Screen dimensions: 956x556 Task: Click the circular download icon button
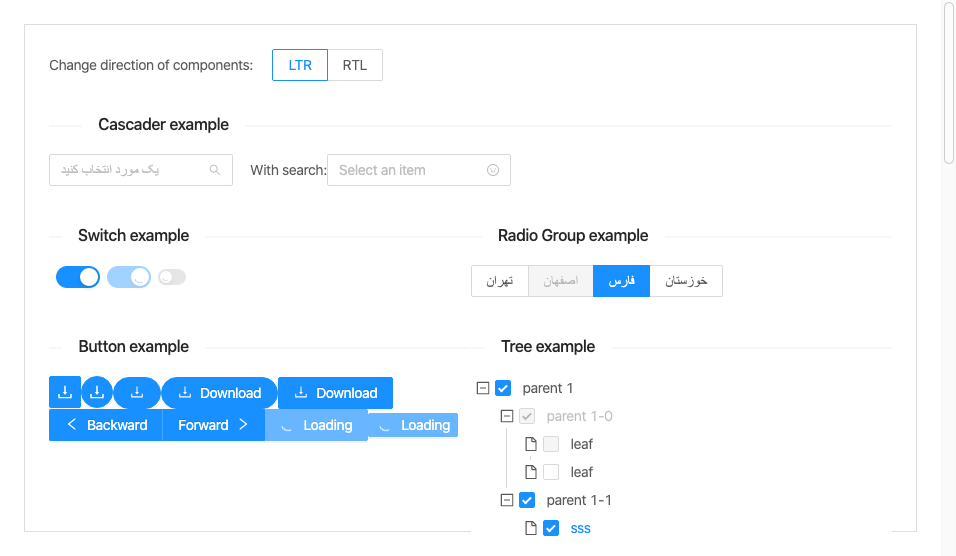coord(97,393)
